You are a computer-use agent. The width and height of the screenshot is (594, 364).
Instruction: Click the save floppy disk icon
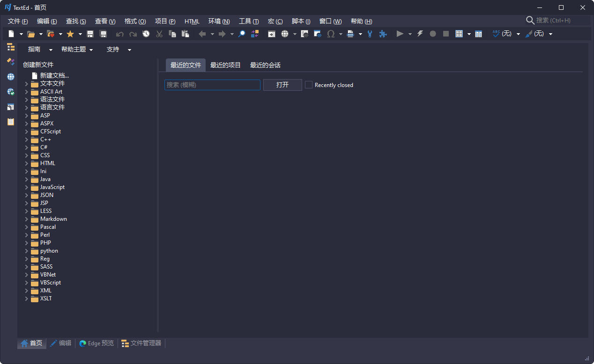90,34
